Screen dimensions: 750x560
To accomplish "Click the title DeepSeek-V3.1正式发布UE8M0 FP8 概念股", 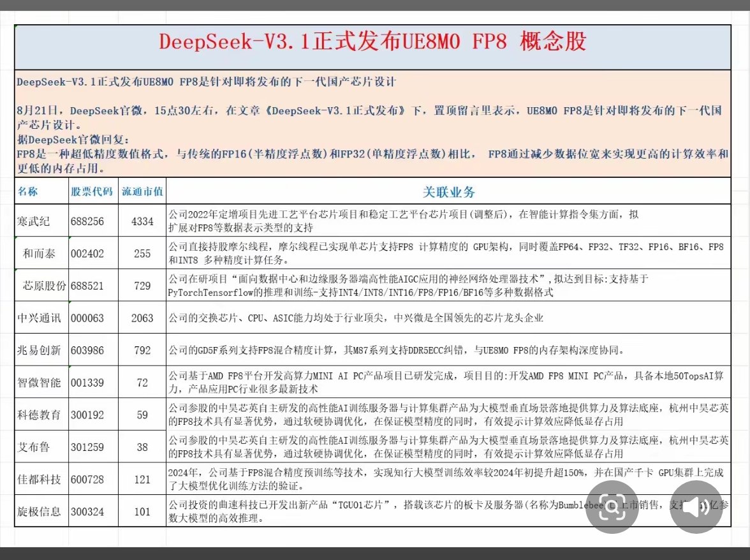I will [372, 41].
